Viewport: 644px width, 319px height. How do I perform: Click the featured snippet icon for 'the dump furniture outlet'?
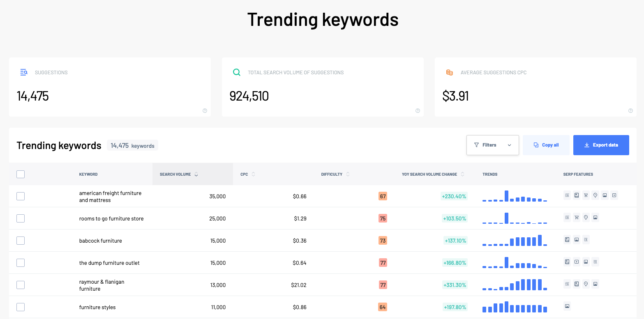[x=595, y=262]
